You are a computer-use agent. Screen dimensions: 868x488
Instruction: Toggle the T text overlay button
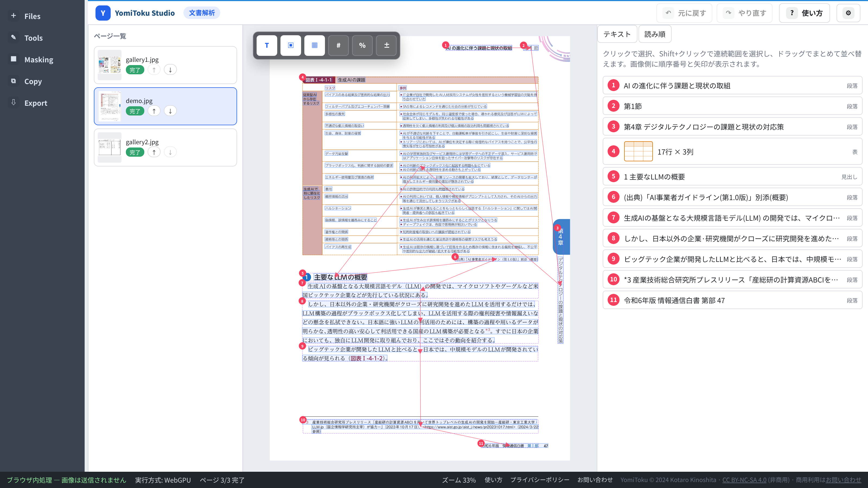[267, 46]
